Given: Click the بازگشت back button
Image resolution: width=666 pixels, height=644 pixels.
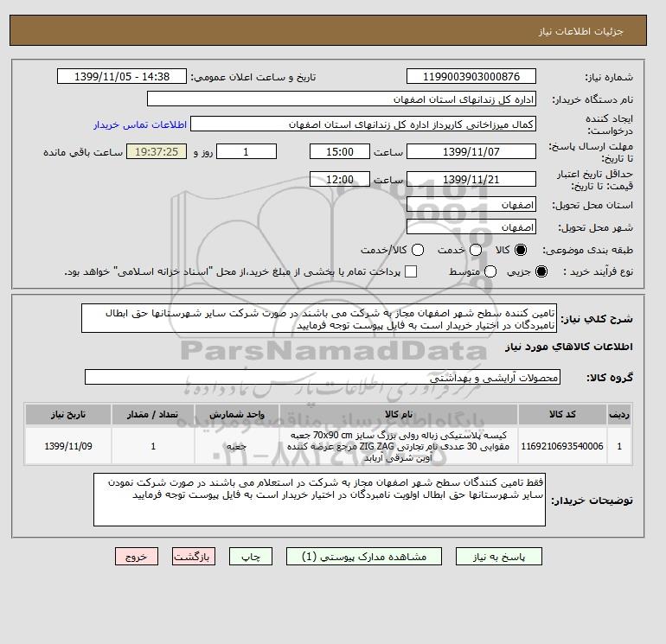Looking at the screenshot, I should pyautogui.click(x=194, y=557).
